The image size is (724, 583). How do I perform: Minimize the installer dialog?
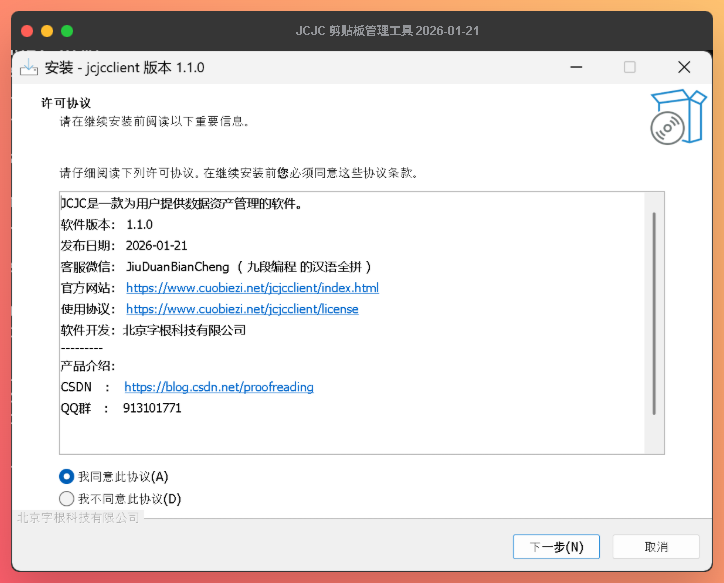point(576,67)
